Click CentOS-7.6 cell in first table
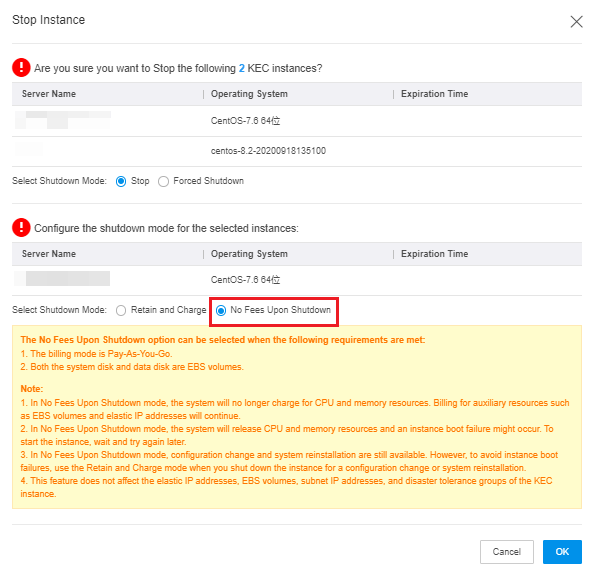This screenshot has width=591, height=576. 245,121
